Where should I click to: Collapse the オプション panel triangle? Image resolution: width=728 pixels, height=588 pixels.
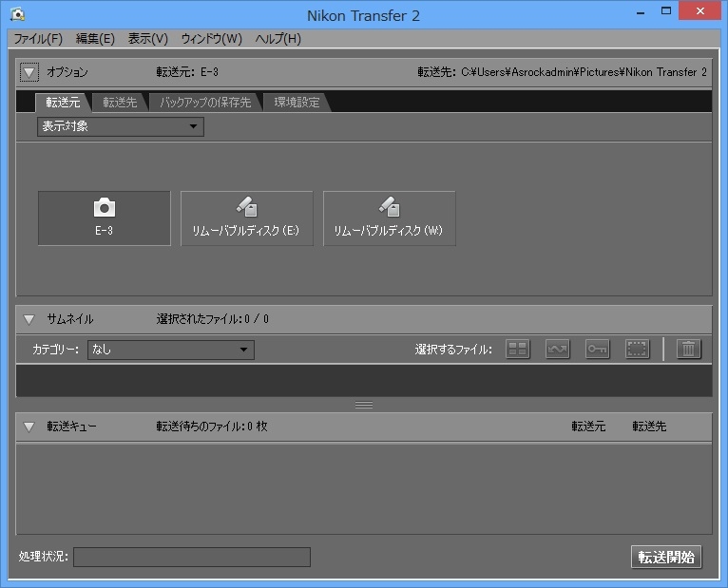click(29, 72)
